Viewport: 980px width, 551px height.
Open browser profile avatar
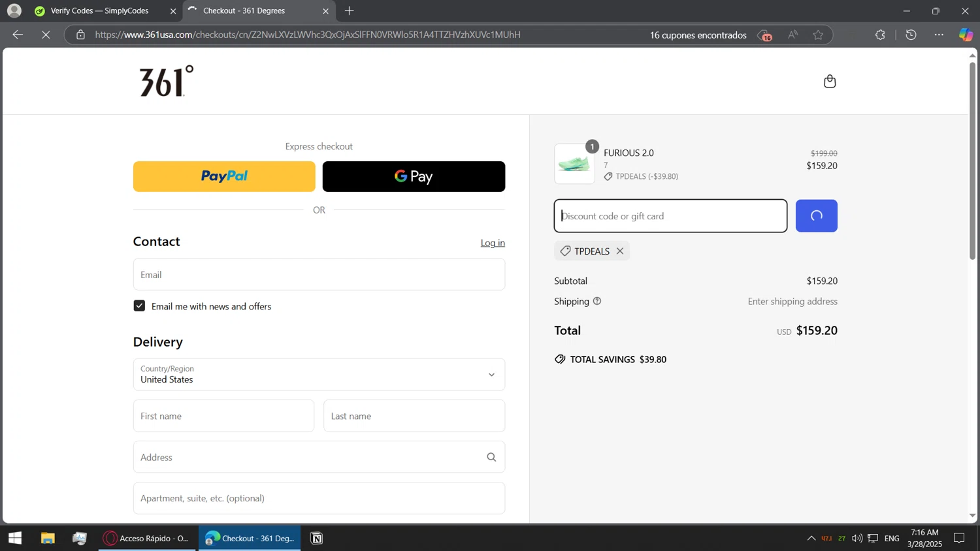[x=14, y=10]
